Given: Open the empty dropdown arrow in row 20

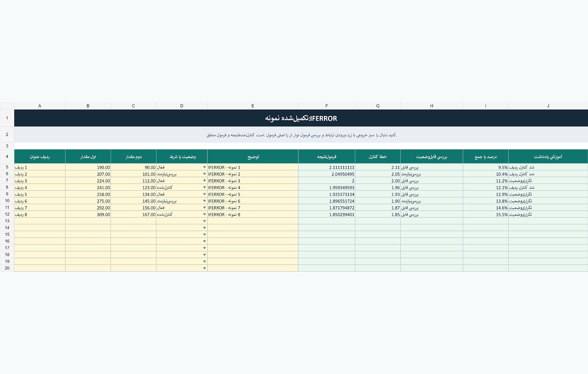Looking at the screenshot, I should (x=204, y=268).
